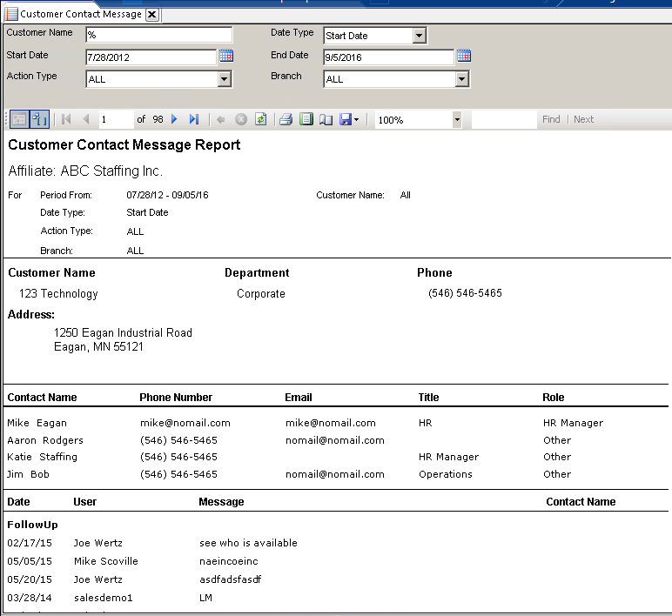Click user salesdemo1 in 03/28/14 row
Screen dimensions: 672x616
(104, 598)
